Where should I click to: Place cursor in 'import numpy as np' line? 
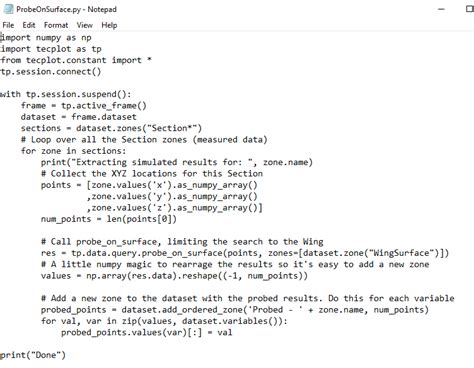point(46,38)
